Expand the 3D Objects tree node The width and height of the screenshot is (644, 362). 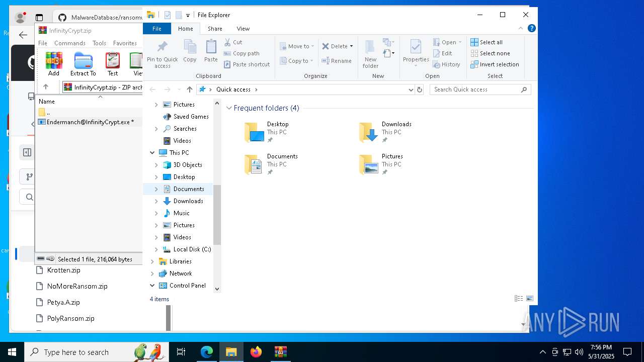(x=156, y=165)
